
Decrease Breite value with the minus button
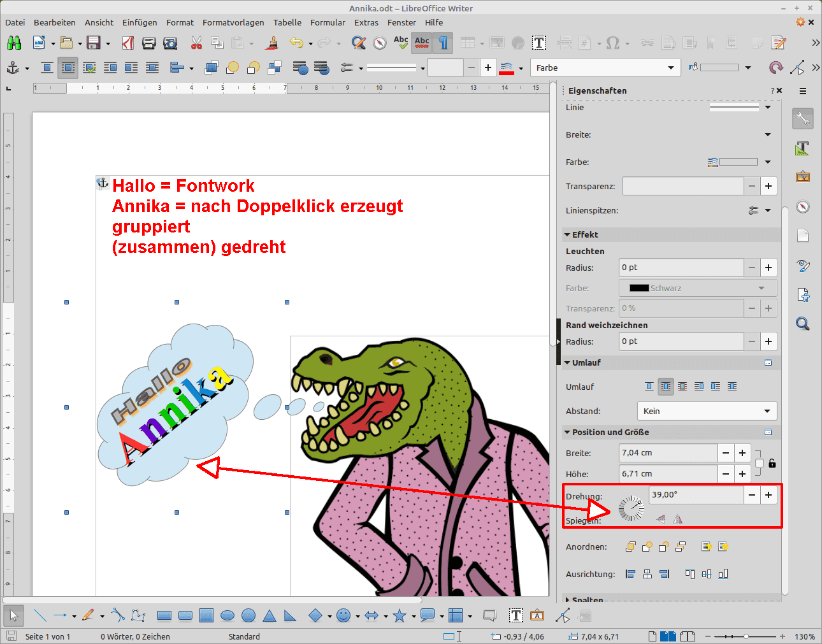tap(726, 453)
